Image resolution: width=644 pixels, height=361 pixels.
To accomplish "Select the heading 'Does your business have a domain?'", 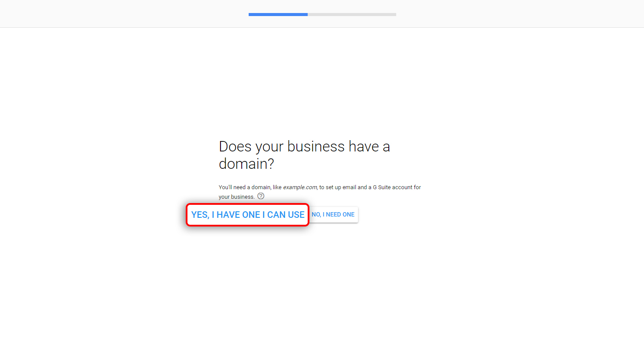I will (x=304, y=155).
